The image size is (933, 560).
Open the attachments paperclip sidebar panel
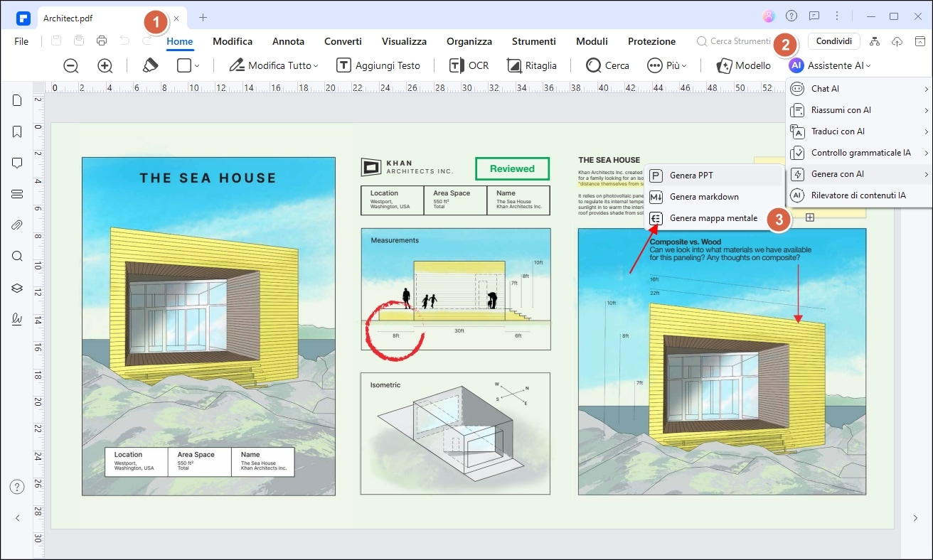pos(17,225)
